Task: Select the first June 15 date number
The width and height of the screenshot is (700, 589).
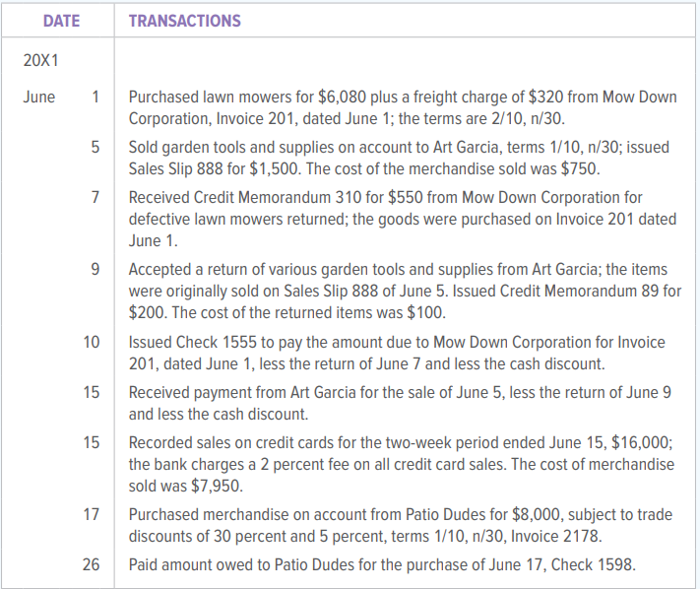Action: [x=92, y=392]
